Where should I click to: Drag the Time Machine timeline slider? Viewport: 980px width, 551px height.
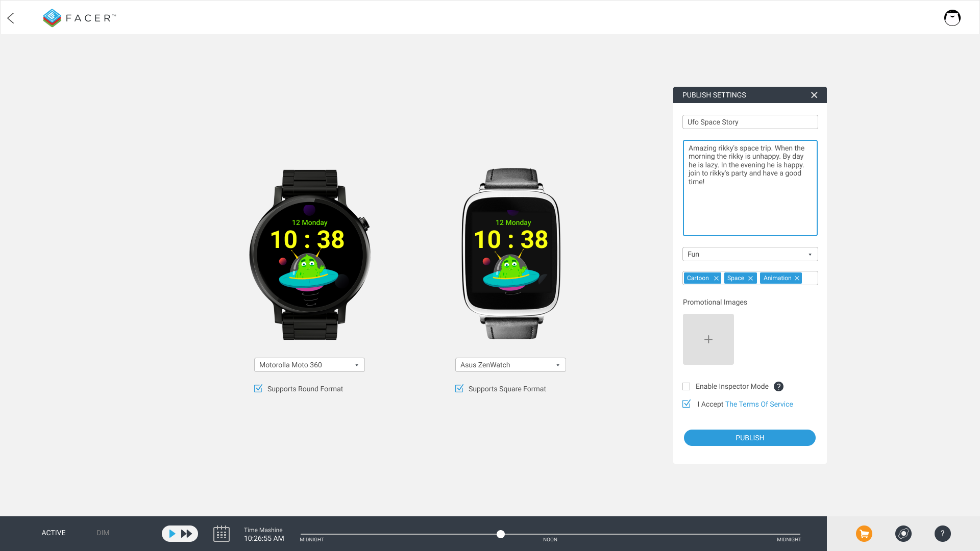[501, 534]
